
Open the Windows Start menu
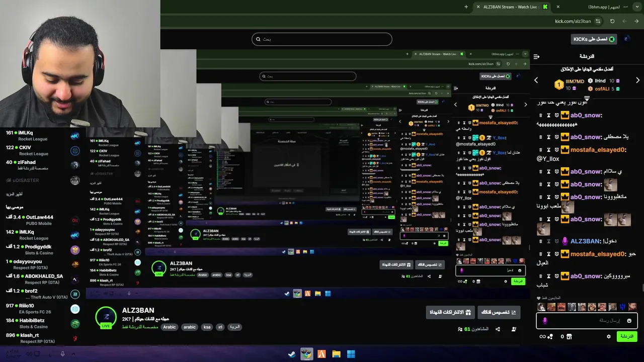[351, 354]
